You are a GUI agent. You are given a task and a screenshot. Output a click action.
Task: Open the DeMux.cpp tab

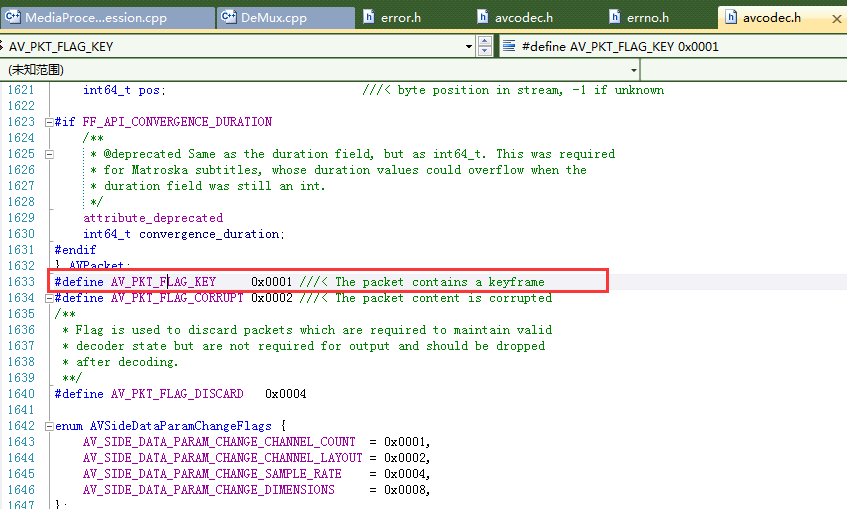click(x=286, y=18)
